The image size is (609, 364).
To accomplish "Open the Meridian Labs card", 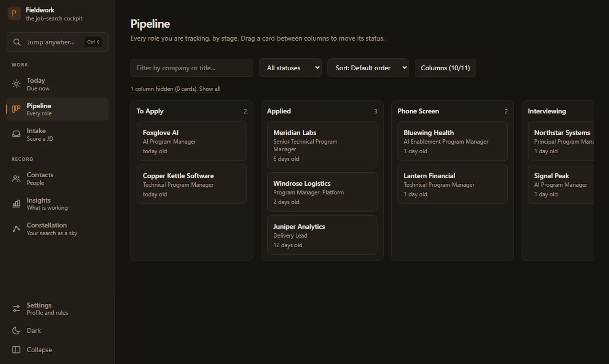I will pyautogui.click(x=322, y=145).
